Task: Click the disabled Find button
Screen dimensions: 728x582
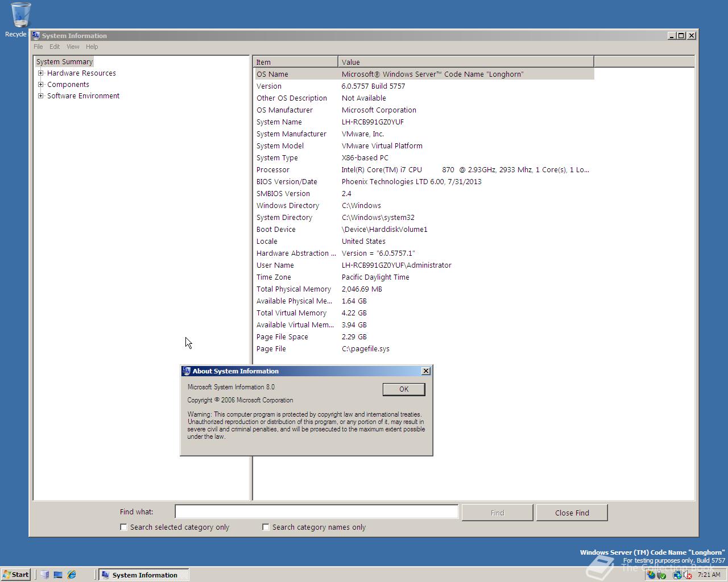Action: pos(497,513)
